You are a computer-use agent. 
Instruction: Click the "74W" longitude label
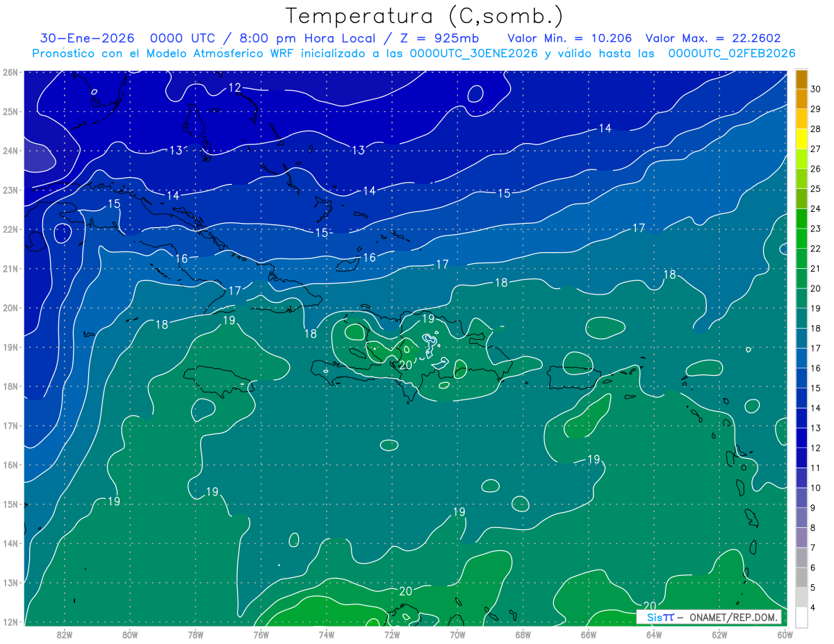pyautogui.click(x=326, y=634)
